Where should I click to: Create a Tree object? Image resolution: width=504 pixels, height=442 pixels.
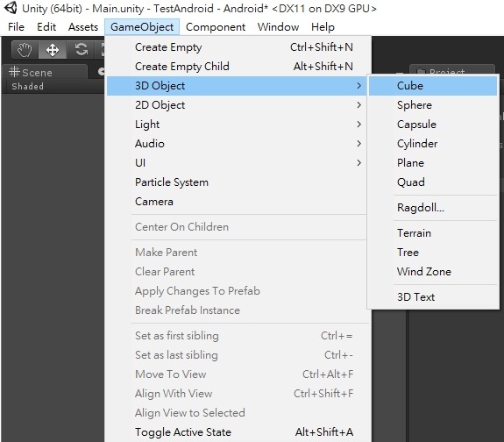click(433, 253)
